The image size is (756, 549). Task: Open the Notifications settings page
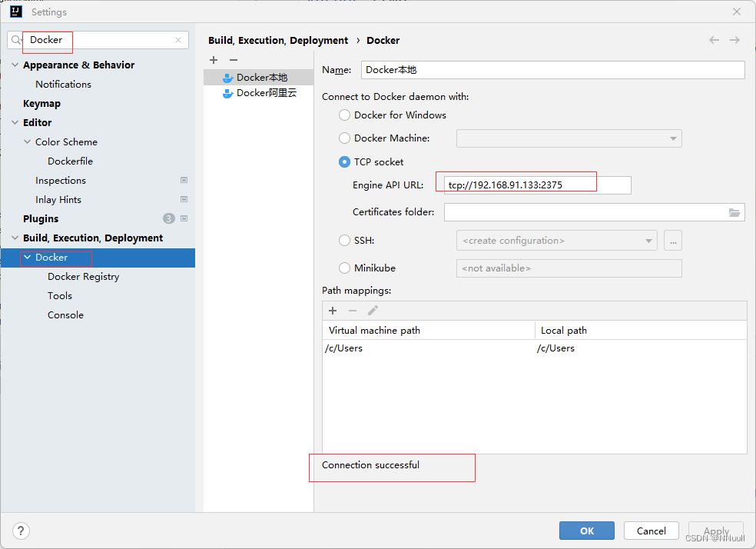coord(63,84)
